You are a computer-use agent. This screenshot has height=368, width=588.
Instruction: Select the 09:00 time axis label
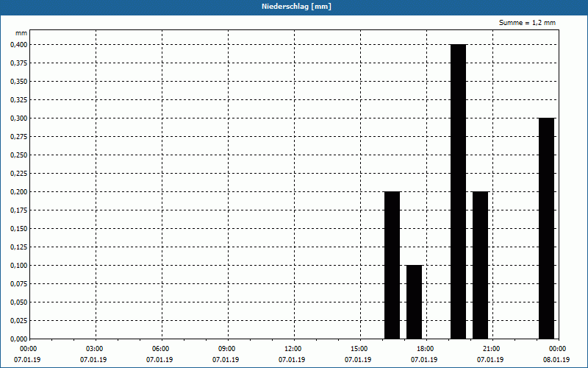coord(226,349)
